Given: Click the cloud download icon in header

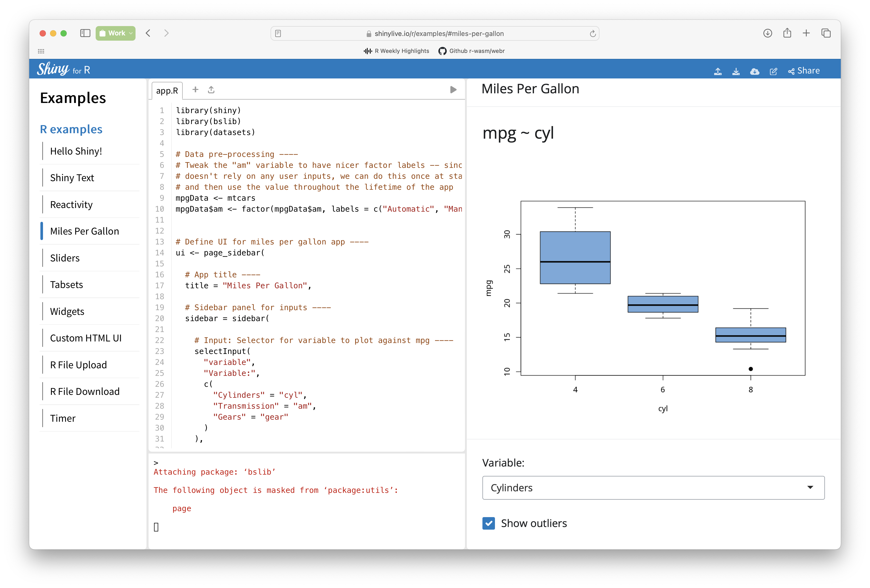Looking at the screenshot, I should 754,71.
